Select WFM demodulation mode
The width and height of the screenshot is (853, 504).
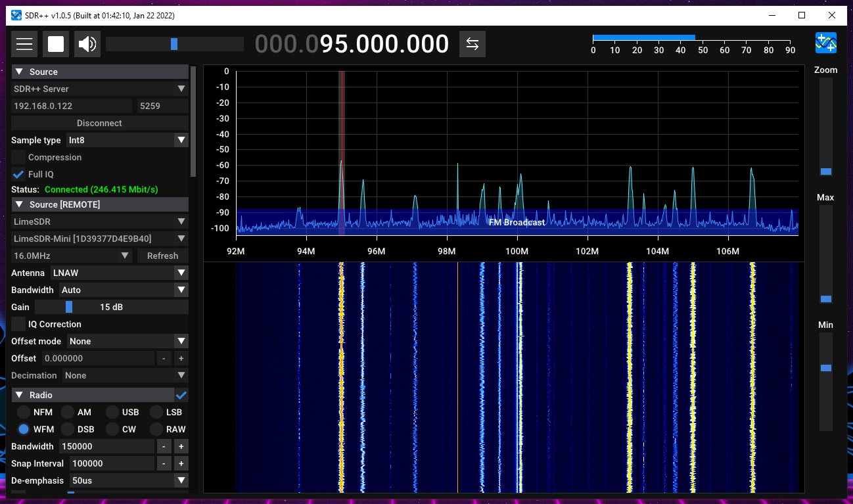(x=24, y=429)
